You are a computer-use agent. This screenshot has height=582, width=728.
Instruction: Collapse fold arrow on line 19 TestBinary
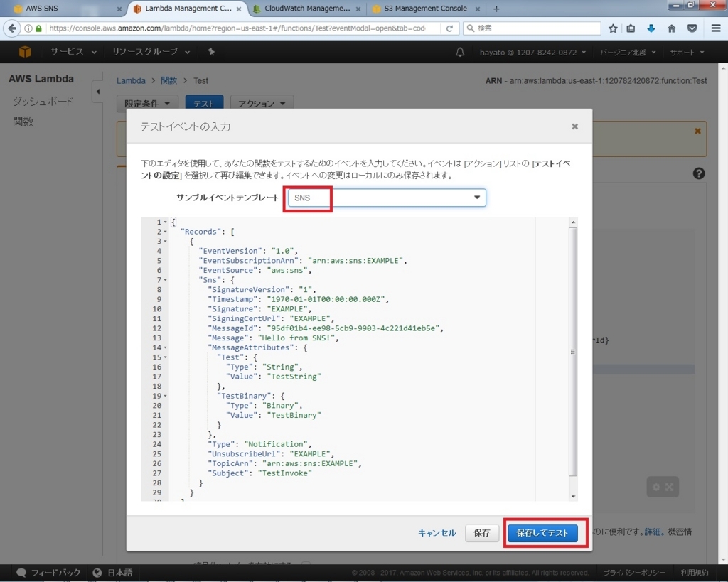click(165, 396)
